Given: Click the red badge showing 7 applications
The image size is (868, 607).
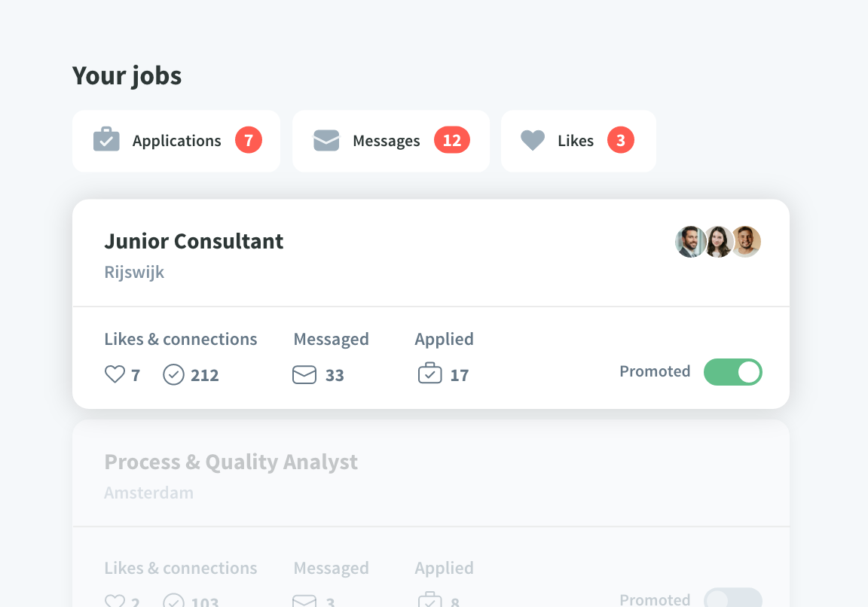Looking at the screenshot, I should (249, 140).
